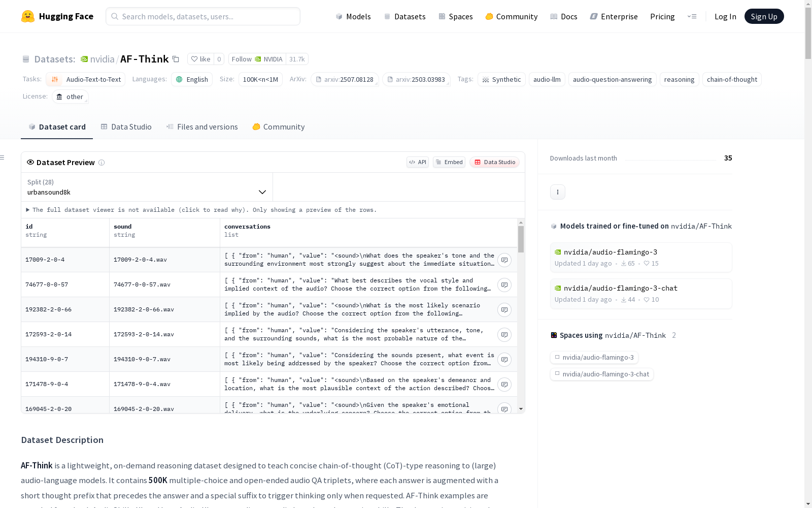This screenshot has width=812, height=508.
Task: Select cell 17009-2-0-4.wav
Action: pyautogui.click(x=164, y=260)
